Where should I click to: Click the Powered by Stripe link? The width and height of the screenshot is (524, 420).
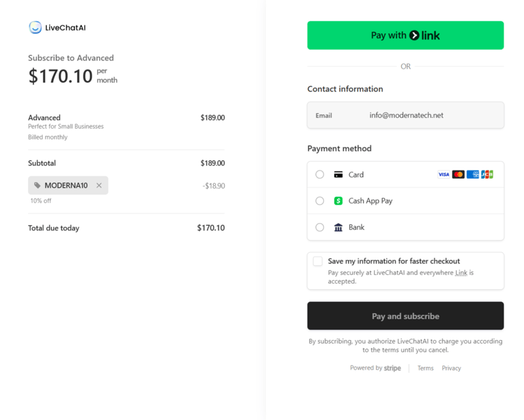[x=375, y=368]
